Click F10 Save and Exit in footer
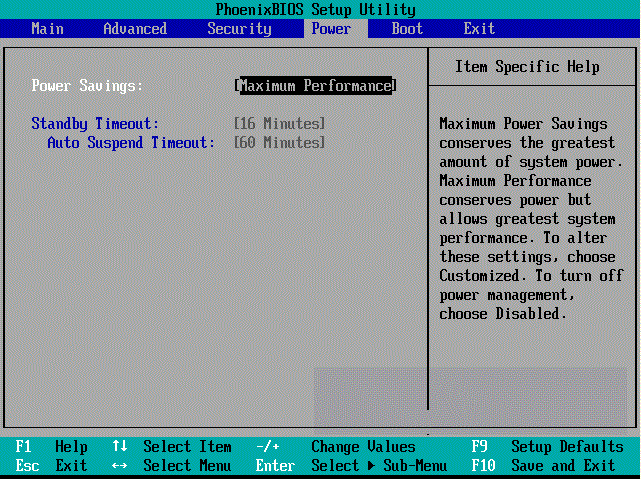 coord(545,466)
